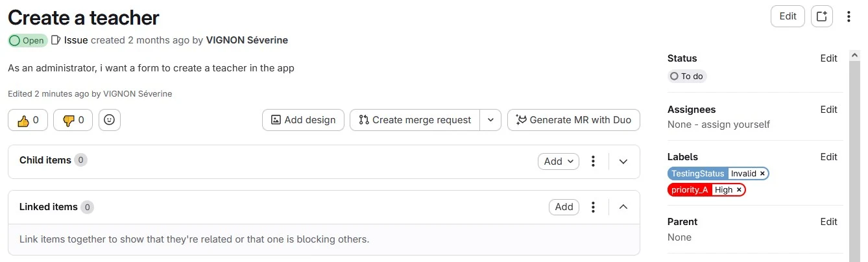This screenshot has width=868, height=262.
Task: Open Child items more actions menu
Action: click(593, 161)
